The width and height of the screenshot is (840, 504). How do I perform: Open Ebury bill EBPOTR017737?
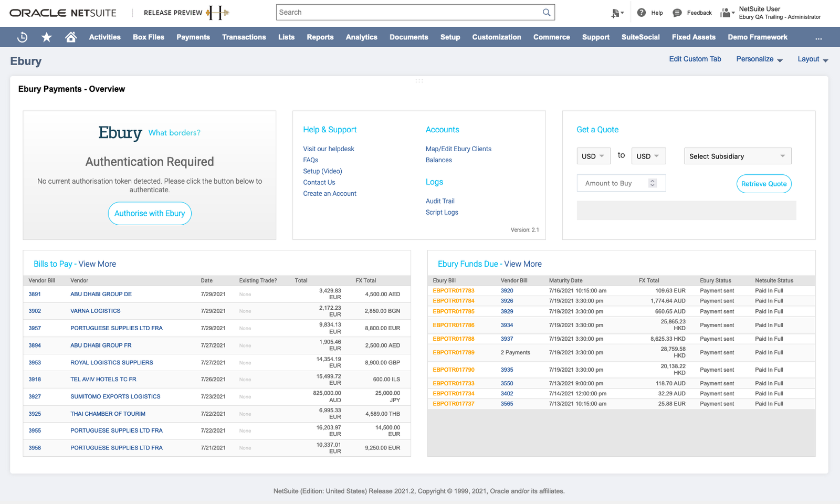(x=454, y=404)
